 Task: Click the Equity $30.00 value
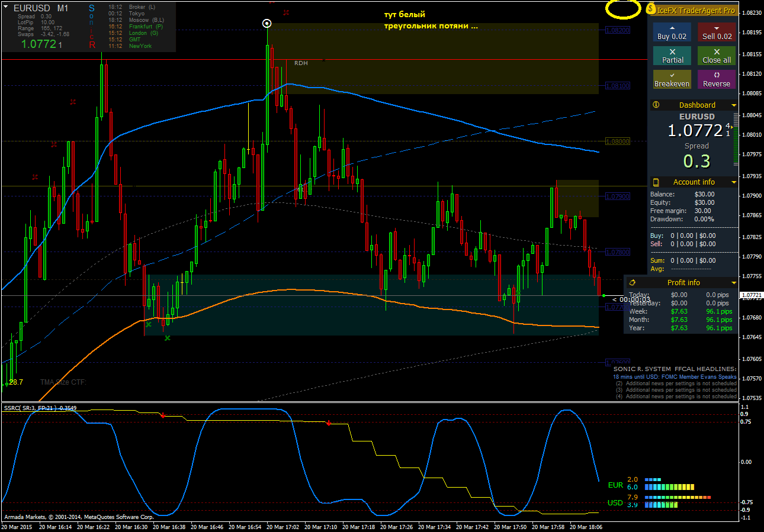pos(704,202)
